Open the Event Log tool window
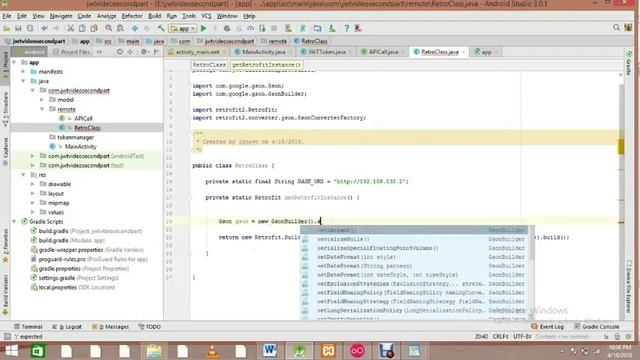 tap(548, 327)
